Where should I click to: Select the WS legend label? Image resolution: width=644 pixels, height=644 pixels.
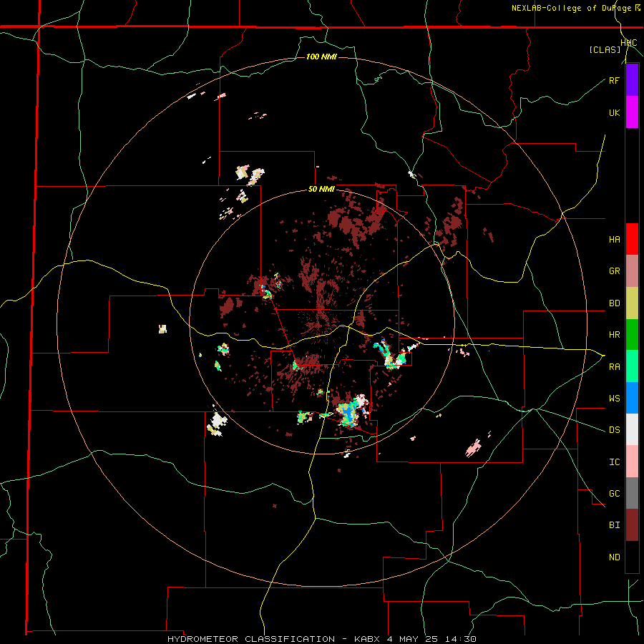(x=614, y=399)
